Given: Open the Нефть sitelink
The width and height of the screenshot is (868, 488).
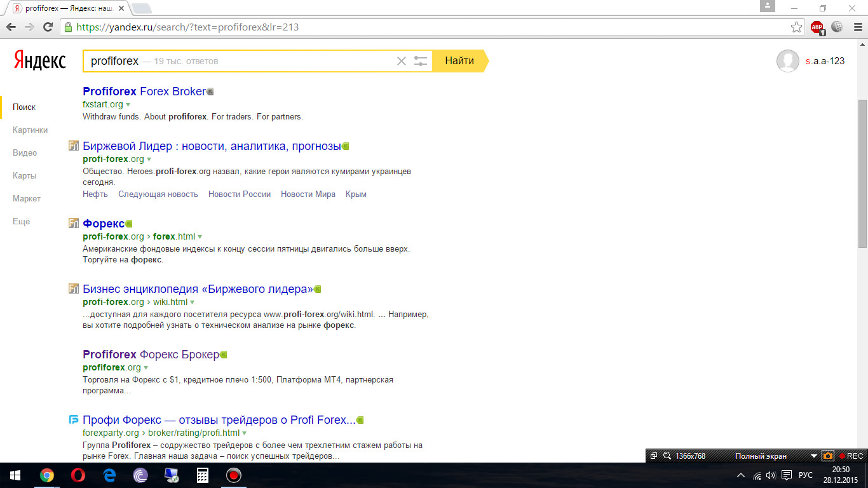Looking at the screenshot, I should click(x=95, y=194).
